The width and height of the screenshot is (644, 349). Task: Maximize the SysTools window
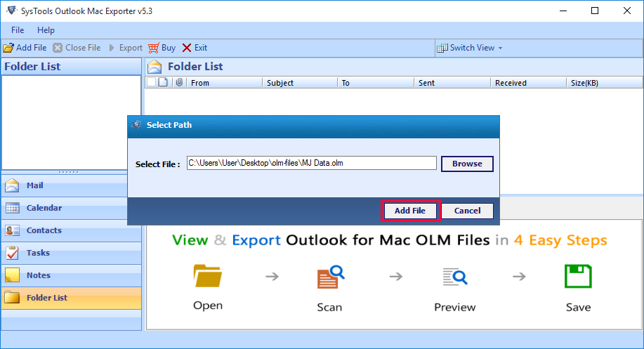[595, 11]
